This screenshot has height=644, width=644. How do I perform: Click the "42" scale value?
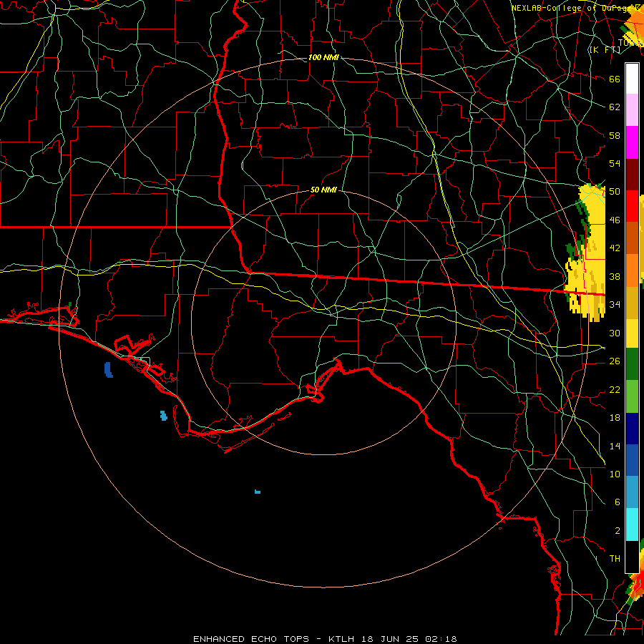(615, 248)
